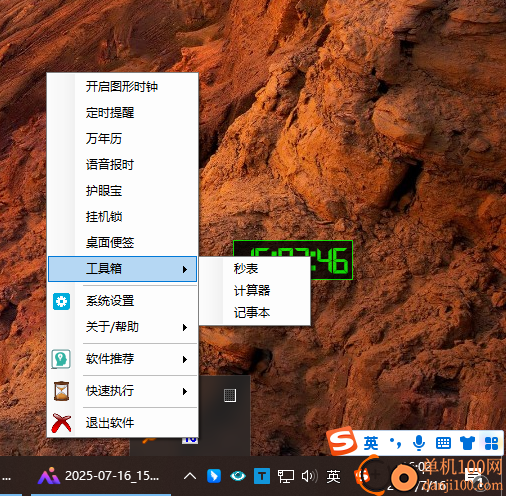This screenshot has height=496, width=506.
Task: Expand the 工具箱 submenu arrow
Action: pyautogui.click(x=185, y=269)
